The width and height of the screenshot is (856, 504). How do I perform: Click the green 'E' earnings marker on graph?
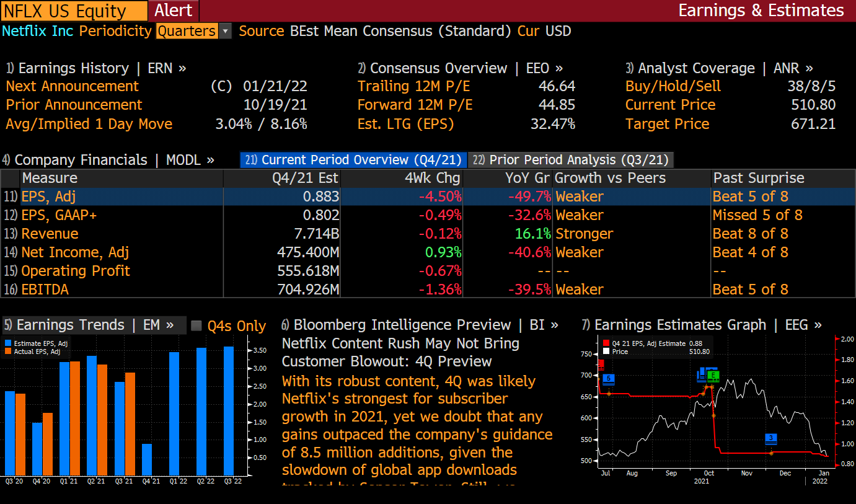coord(713,375)
